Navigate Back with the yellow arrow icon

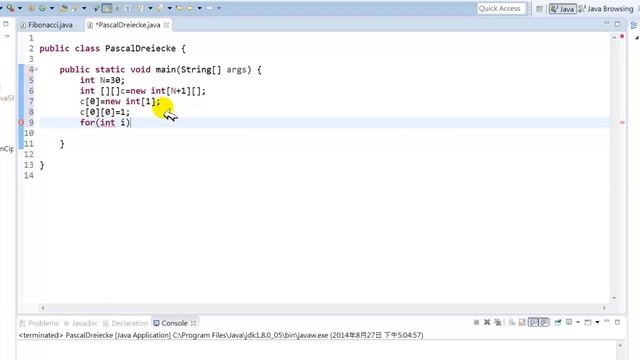[190, 8]
